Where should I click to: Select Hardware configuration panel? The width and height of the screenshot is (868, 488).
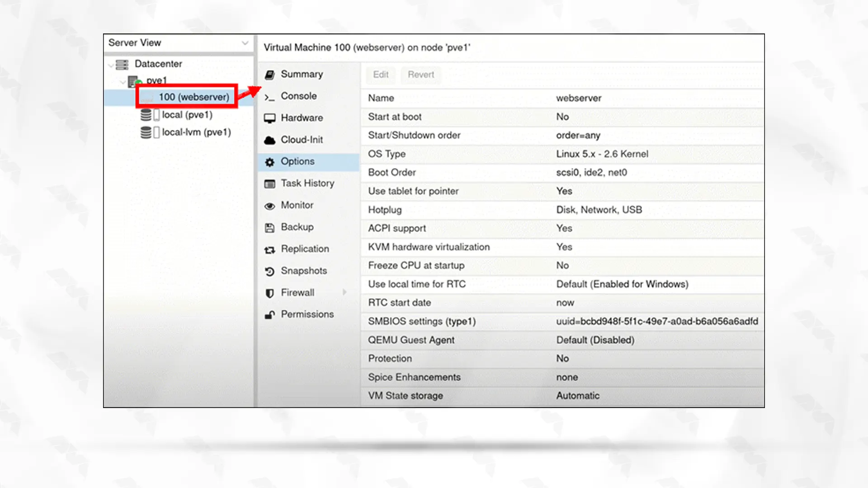[302, 117]
